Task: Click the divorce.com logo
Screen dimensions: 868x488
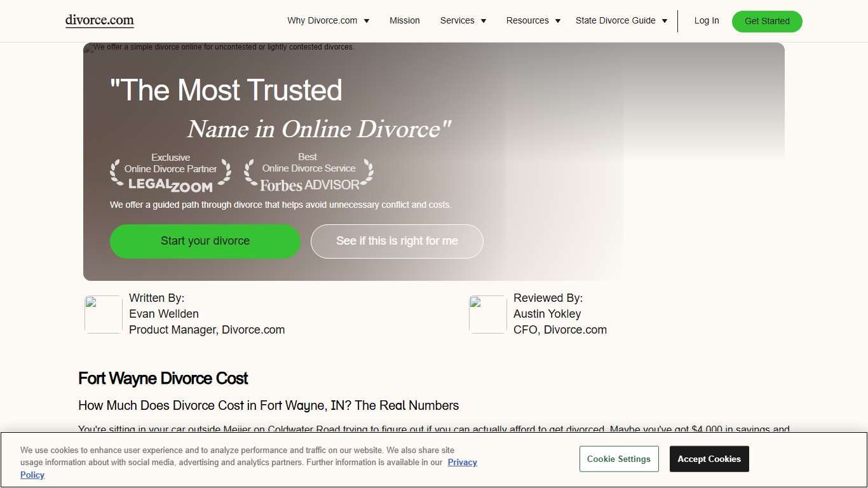Action: pos(99,20)
